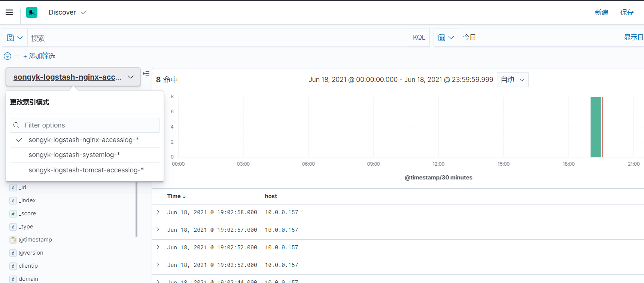Image resolution: width=644 pixels, height=283 pixels.
Task: Select the _index field name
Action: click(x=27, y=200)
